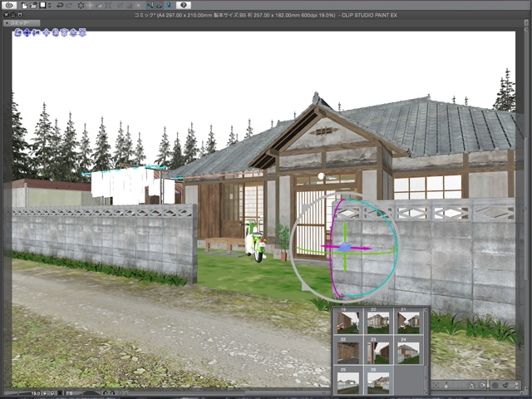The width and height of the screenshot is (532, 399).
Task: Choose camera preset thumbnail 19
Action: [347, 321]
